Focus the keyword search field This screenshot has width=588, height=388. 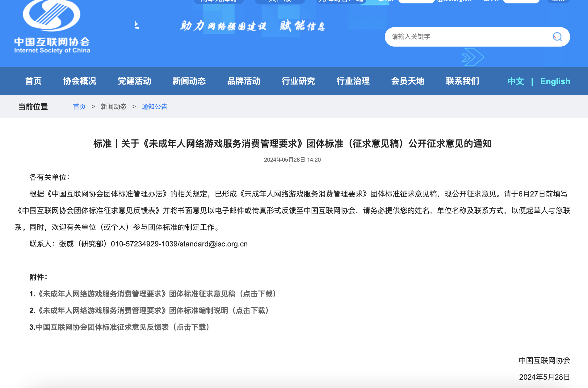tap(477, 37)
